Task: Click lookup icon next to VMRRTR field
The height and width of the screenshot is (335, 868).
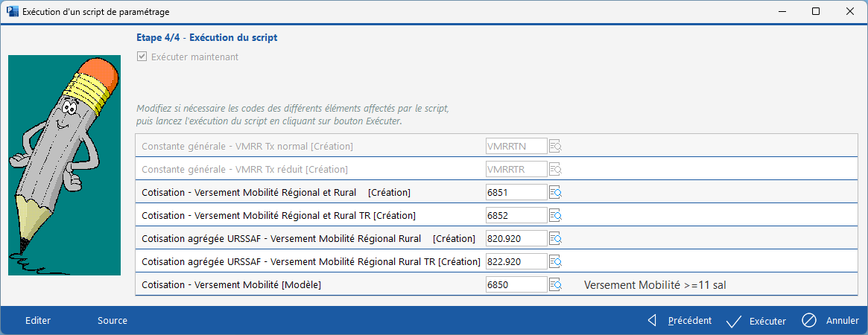Action: click(555, 170)
